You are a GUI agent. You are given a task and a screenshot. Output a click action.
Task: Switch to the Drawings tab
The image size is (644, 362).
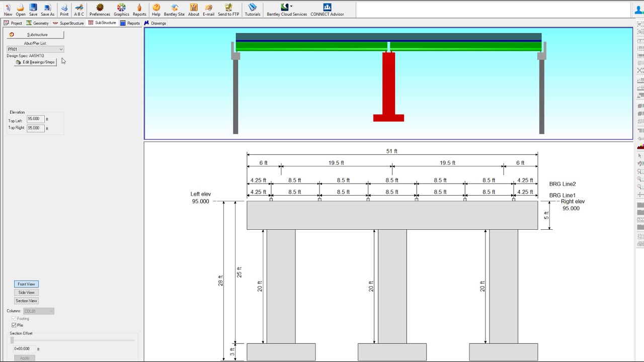tap(155, 23)
